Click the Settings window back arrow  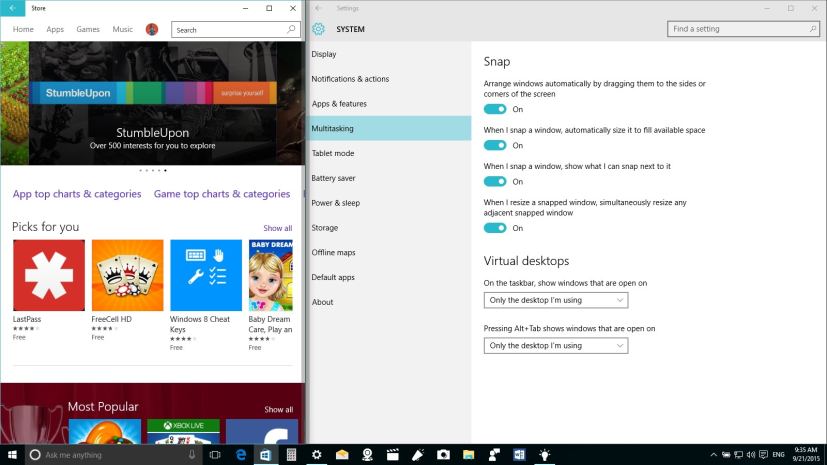coord(318,8)
